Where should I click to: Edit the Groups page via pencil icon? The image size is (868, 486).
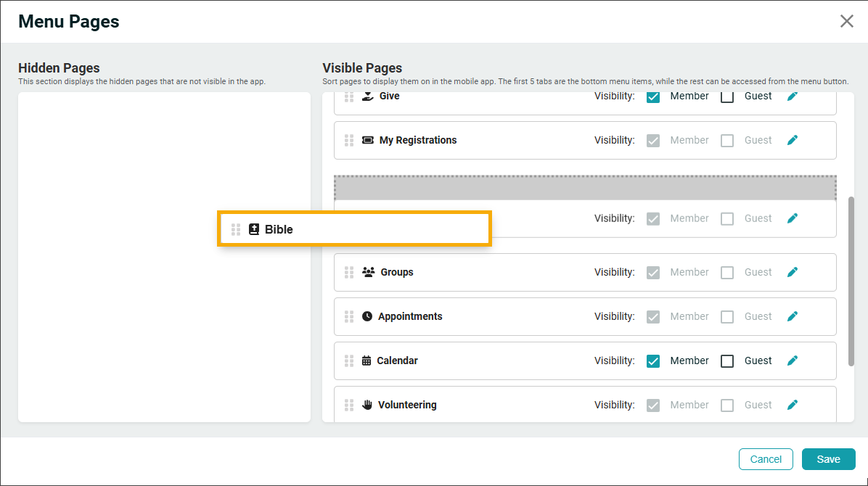793,272
